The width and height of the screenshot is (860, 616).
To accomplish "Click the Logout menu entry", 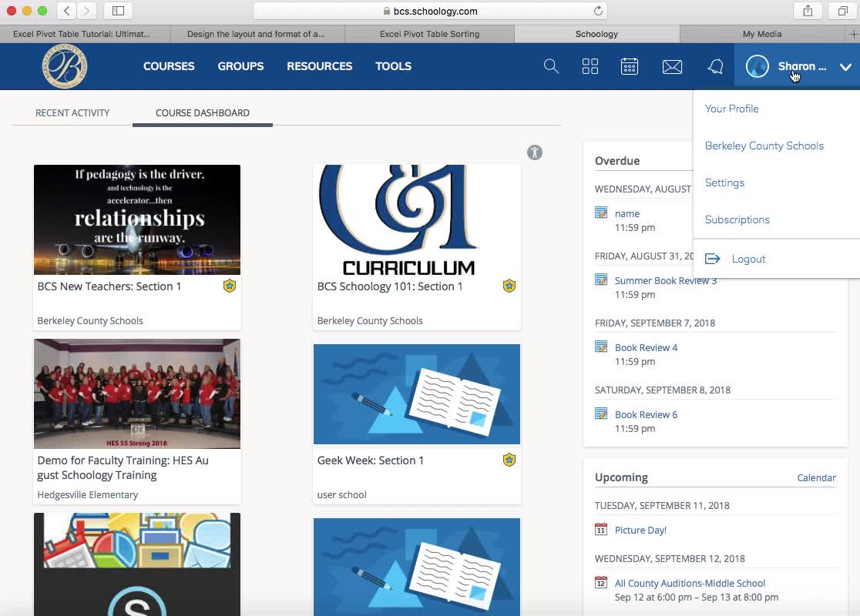I will 748,259.
